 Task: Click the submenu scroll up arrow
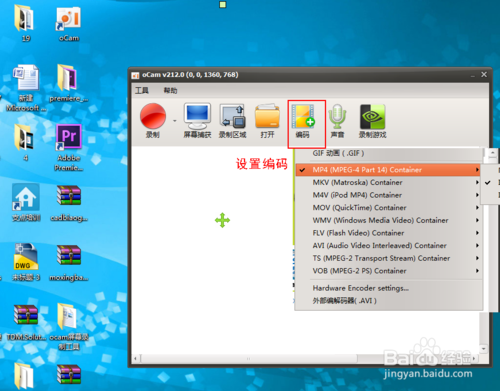pyautogui.click(x=493, y=154)
